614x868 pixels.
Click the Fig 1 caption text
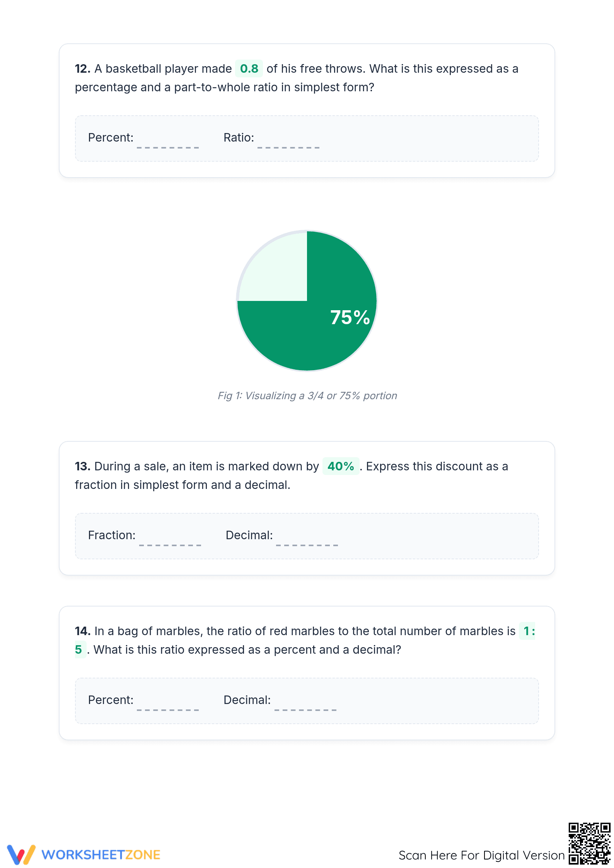click(x=307, y=396)
